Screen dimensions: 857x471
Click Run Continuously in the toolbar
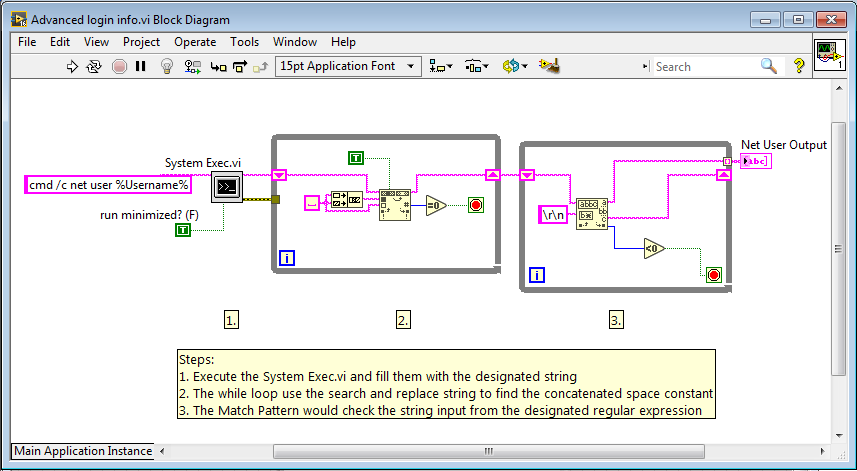94,67
